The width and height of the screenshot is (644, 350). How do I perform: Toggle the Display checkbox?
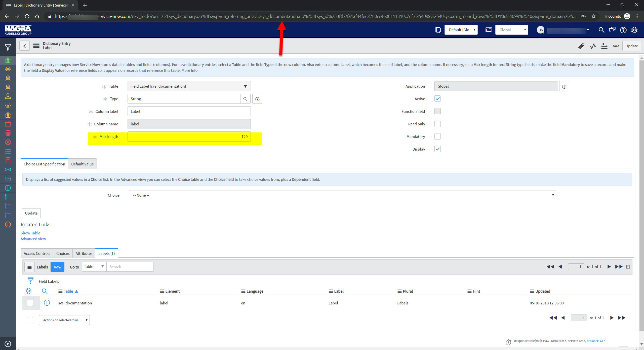(x=437, y=149)
